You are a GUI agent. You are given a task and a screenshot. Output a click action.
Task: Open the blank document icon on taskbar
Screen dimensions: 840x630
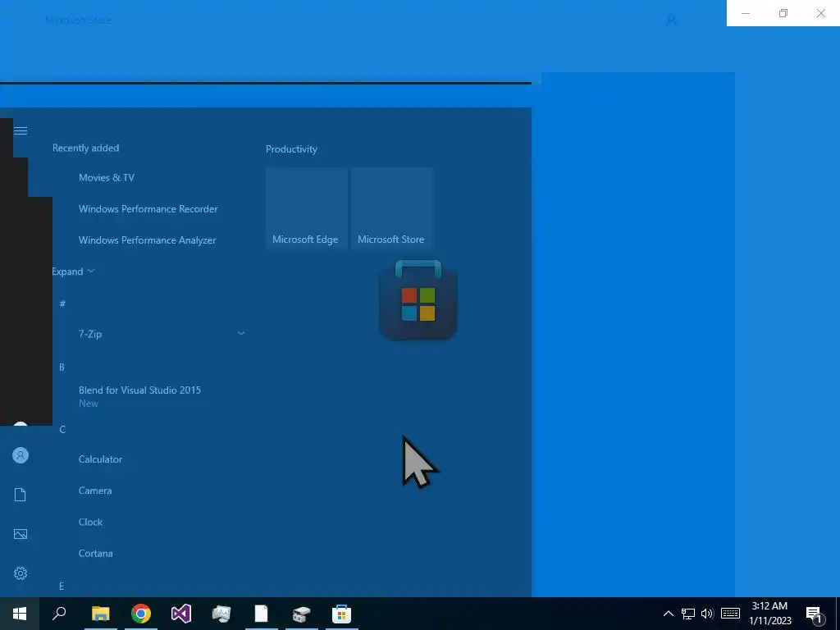[x=261, y=614]
